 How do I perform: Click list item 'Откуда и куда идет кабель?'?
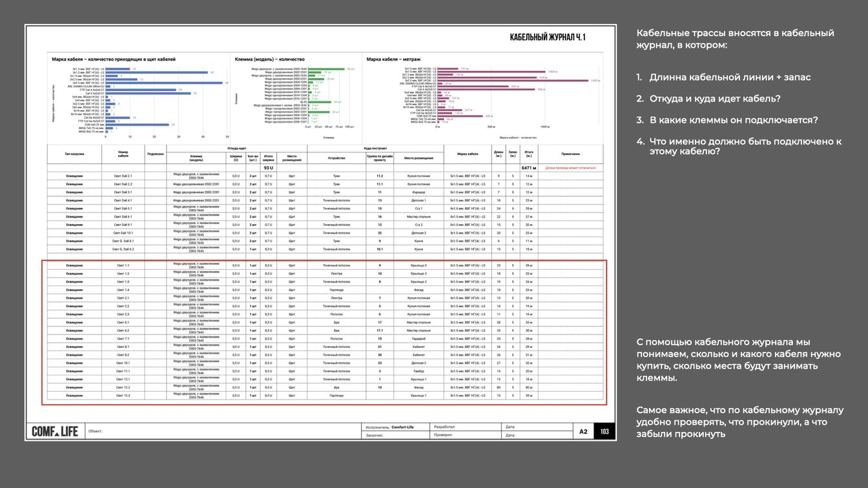[715, 99]
